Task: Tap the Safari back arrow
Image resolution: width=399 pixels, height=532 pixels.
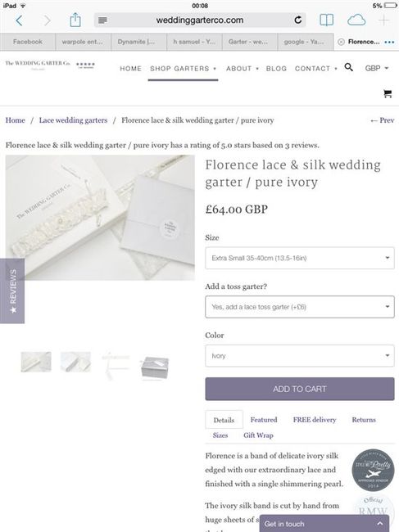Action: tap(20, 20)
